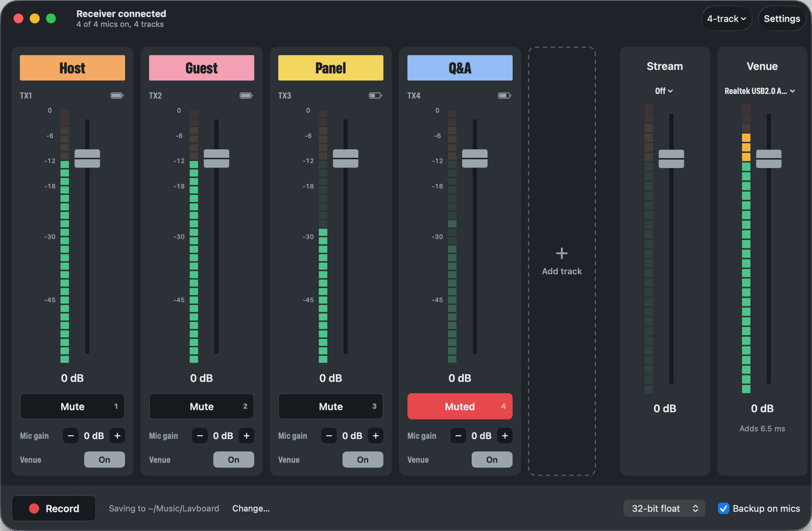Mute the Host track
The image size is (812, 531).
click(72, 406)
